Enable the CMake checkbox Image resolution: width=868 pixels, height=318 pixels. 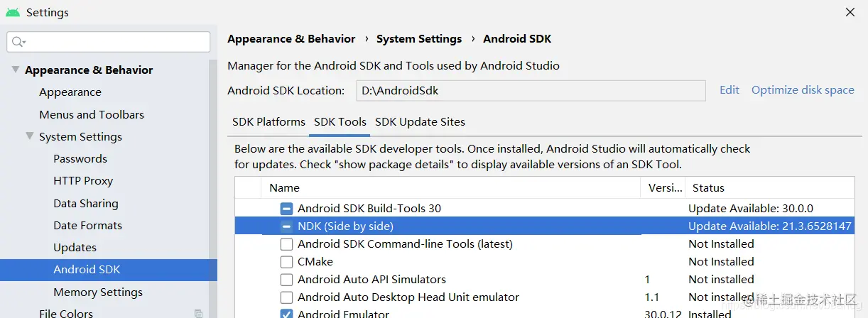286,262
